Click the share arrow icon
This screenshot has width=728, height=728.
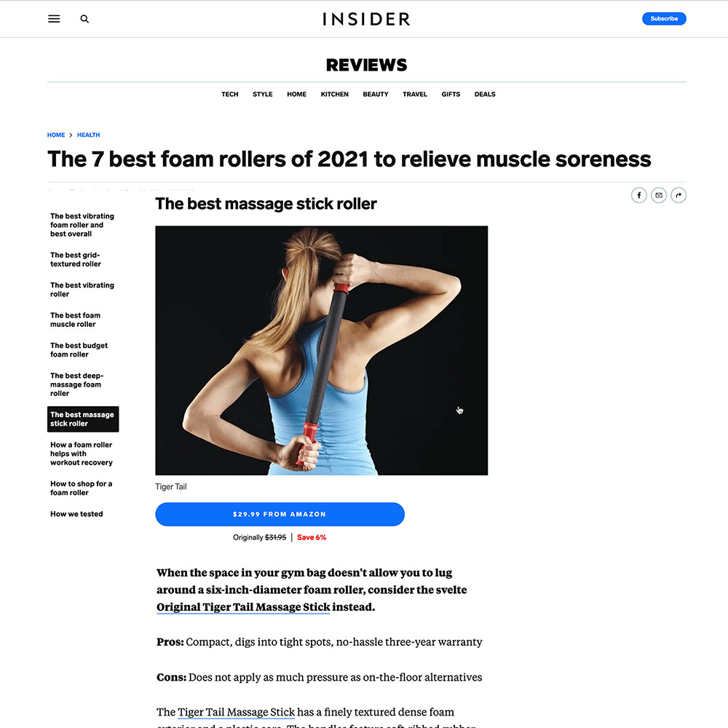tap(678, 195)
